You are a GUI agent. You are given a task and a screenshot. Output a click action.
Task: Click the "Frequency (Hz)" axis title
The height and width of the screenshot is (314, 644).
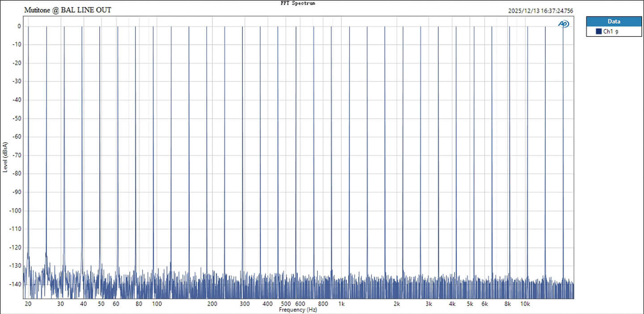297,310
